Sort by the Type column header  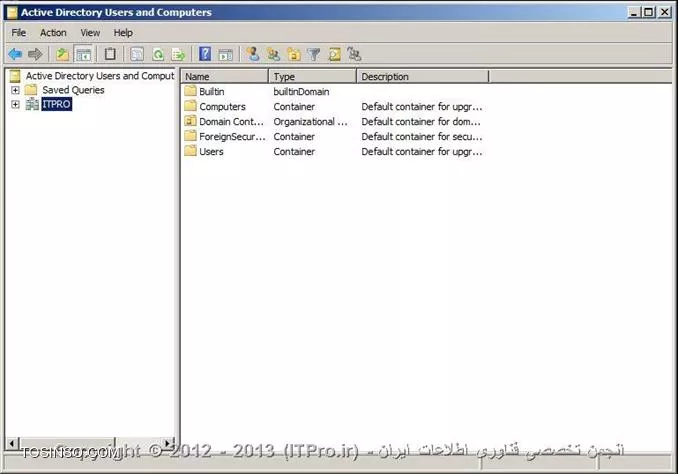313,77
